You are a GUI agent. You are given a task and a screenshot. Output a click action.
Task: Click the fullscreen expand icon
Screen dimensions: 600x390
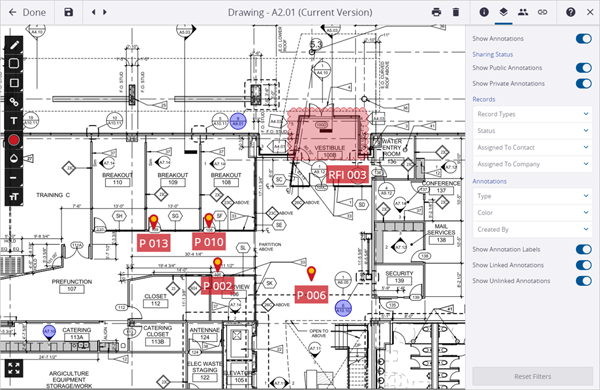(x=14, y=368)
